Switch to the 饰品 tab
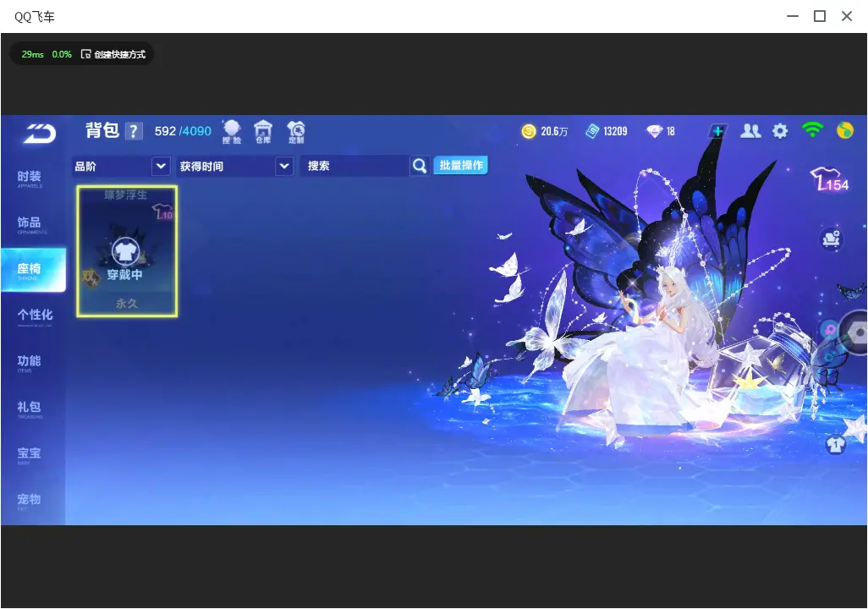The height and width of the screenshot is (609, 868). 30,224
